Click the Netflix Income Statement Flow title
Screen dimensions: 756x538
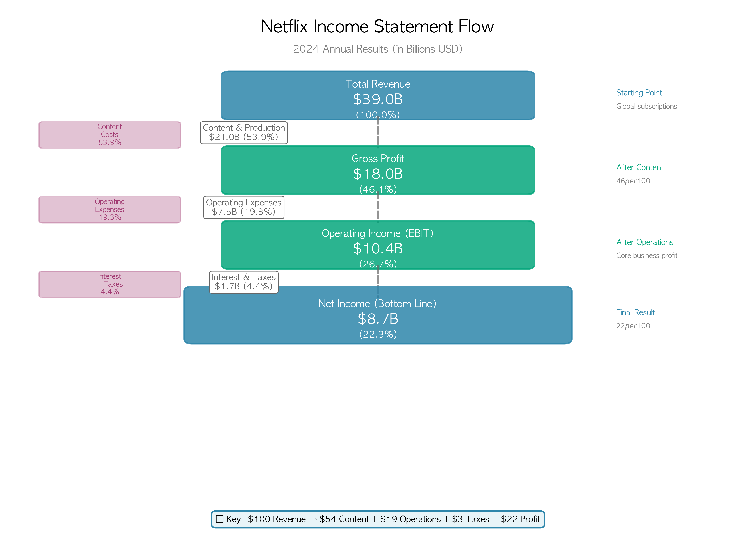[377, 26]
